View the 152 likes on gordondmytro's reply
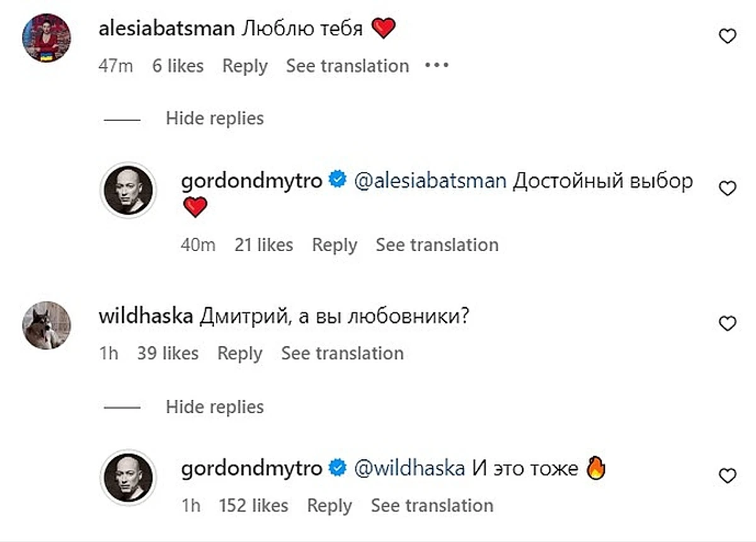Screen dimensions: 756x542 click(x=253, y=505)
